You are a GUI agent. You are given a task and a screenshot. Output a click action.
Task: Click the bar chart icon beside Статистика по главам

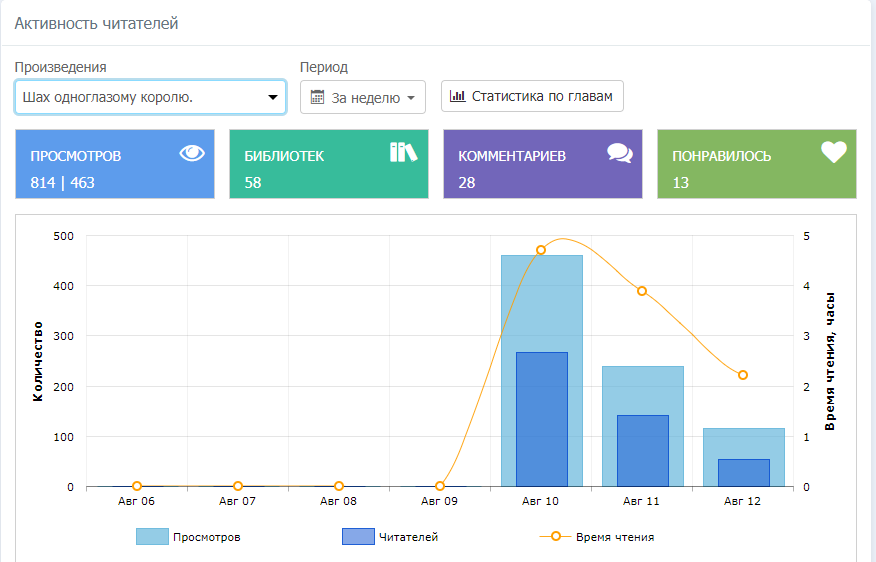pyautogui.click(x=458, y=96)
